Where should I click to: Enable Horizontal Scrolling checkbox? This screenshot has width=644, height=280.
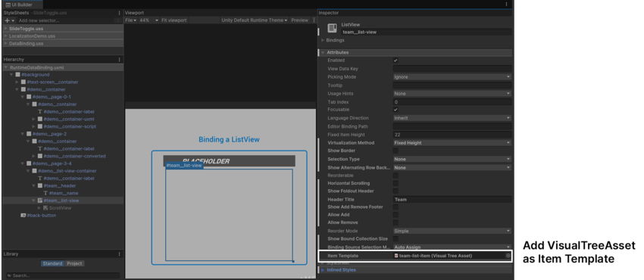[x=395, y=183]
